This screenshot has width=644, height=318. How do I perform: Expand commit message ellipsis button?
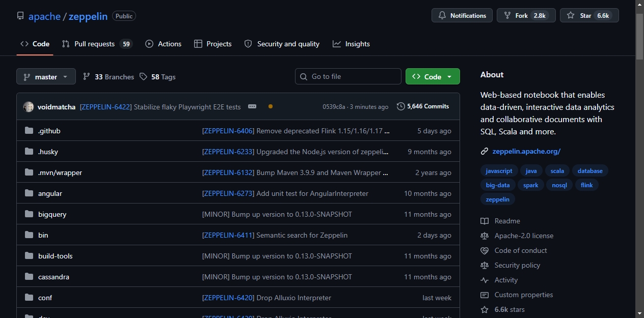(252, 106)
